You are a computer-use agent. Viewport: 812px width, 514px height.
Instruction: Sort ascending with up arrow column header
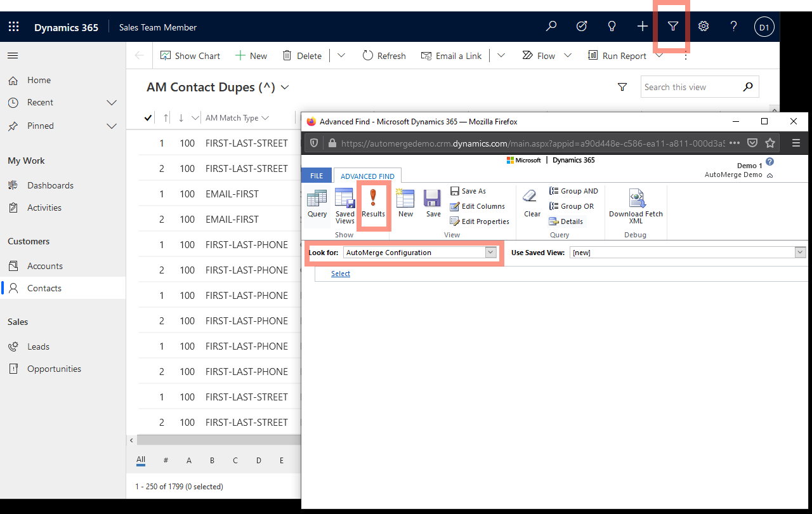click(166, 118)
